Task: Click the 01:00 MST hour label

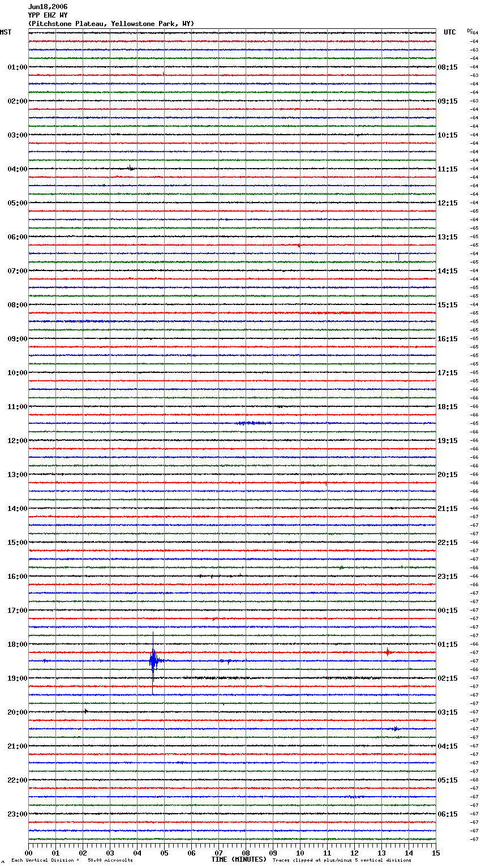Action: coord(18,67)
